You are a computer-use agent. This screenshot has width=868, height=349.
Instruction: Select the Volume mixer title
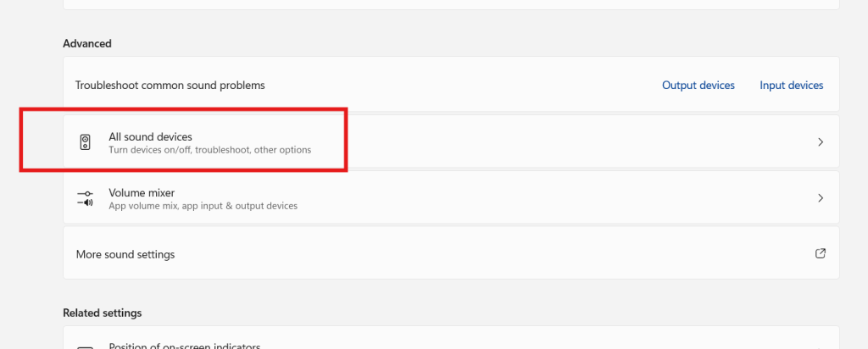pos(142,192)
